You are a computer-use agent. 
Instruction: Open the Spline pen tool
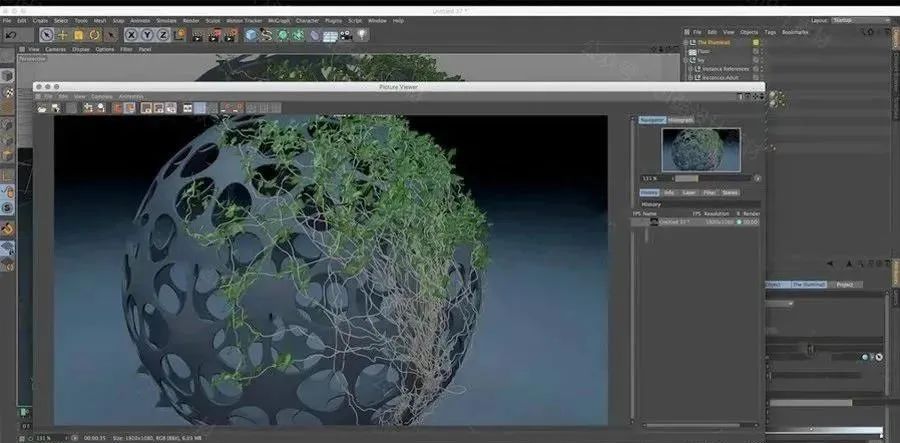click(266, 36)
